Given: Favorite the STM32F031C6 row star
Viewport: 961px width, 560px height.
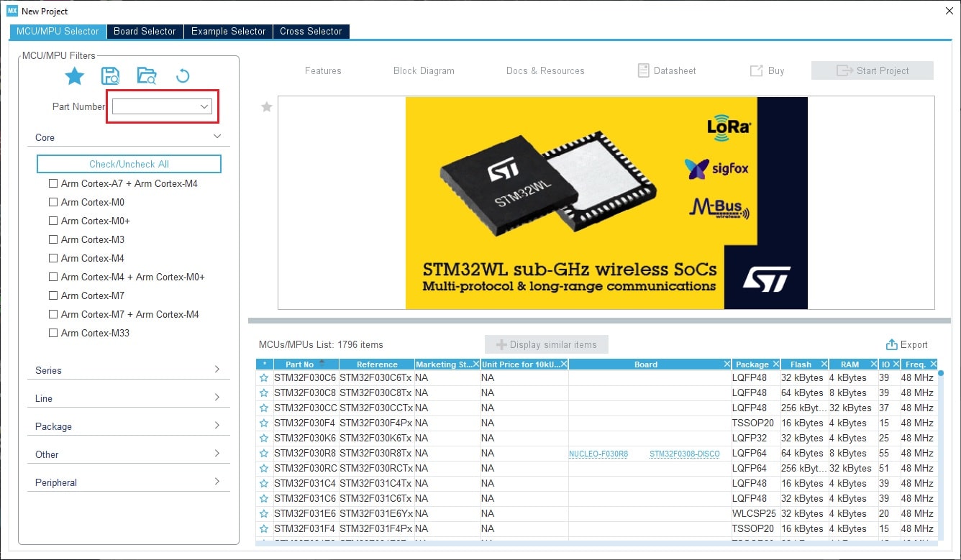Looking at the screenshot, I should coord(264,498).
